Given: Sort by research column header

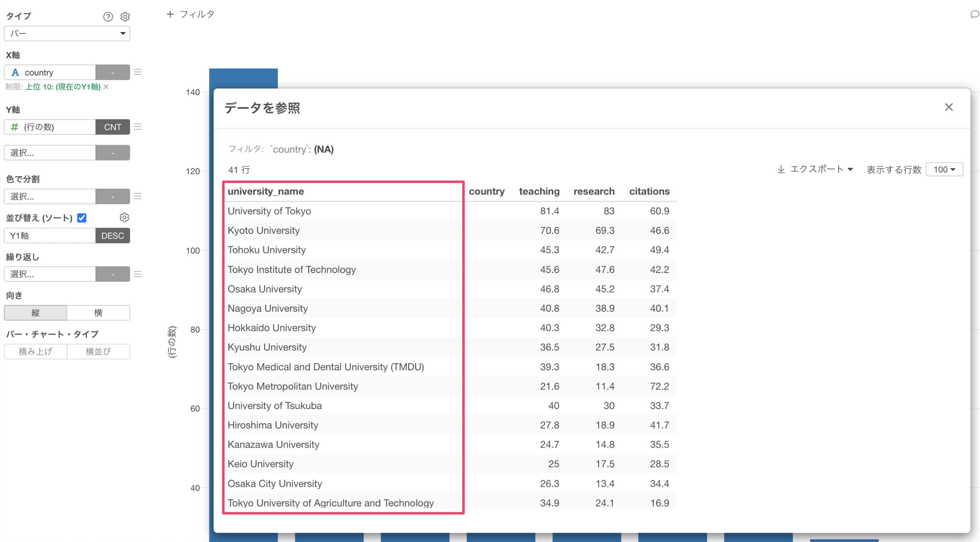Looking at the screenshot, I should click(x=594, y=191).
